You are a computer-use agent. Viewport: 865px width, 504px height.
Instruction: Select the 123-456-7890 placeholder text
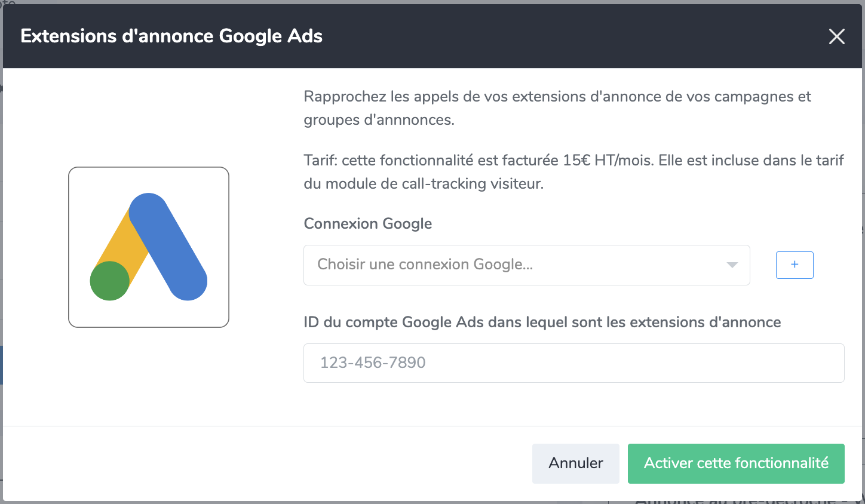(373, 362)
